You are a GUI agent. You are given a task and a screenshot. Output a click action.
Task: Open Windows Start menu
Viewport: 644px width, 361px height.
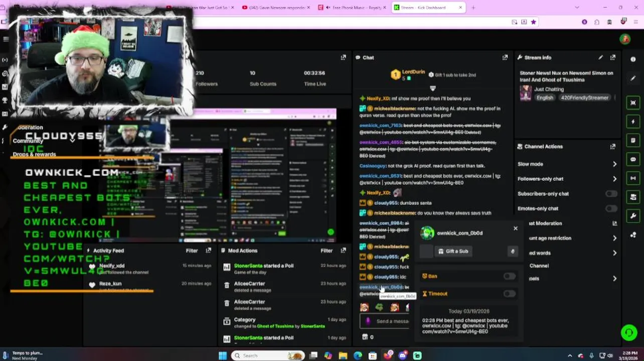223,355
